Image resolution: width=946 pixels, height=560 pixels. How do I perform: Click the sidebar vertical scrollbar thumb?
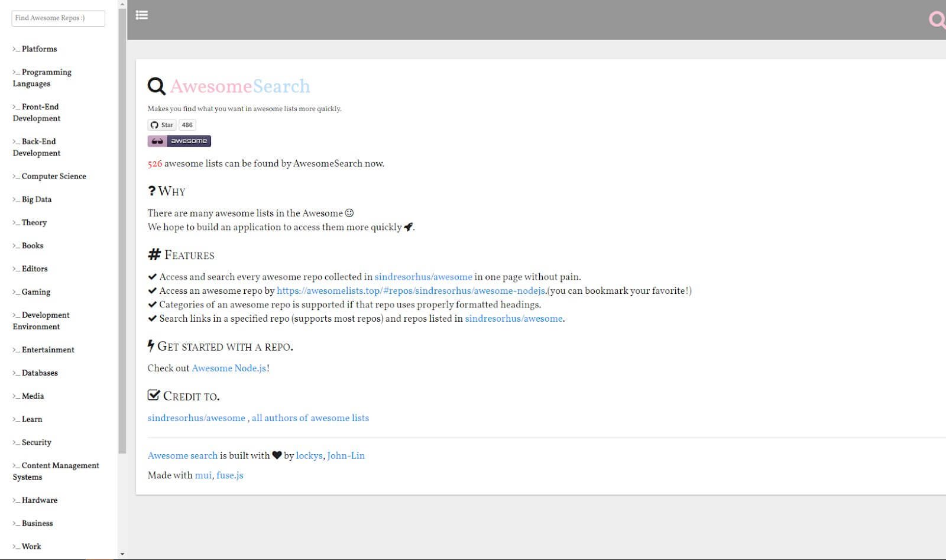click(122, 231)
